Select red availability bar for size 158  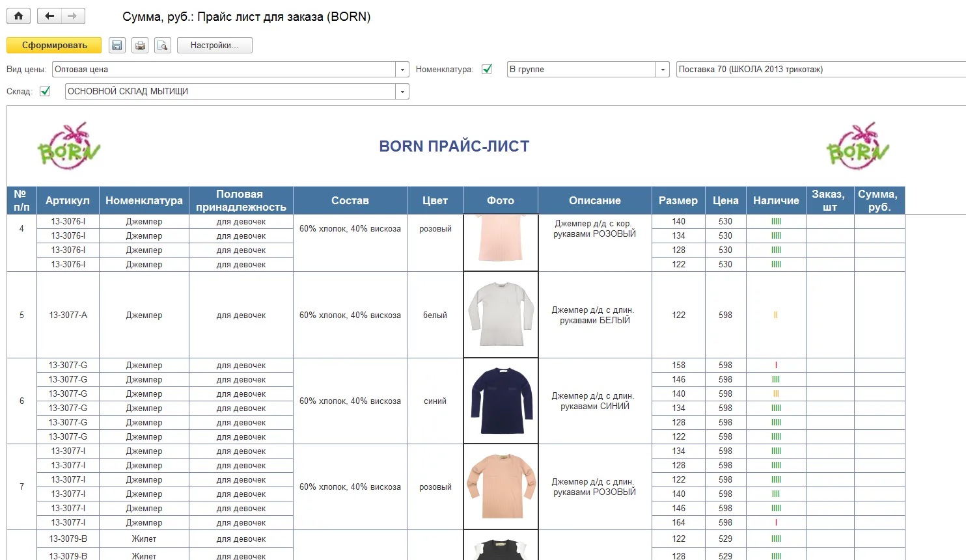click(776, 365)
